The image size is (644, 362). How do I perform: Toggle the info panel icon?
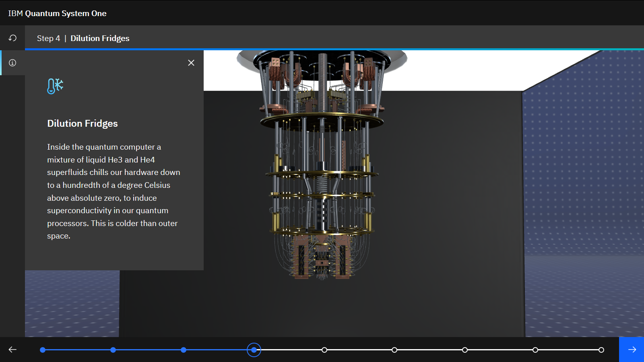(12, 63)
